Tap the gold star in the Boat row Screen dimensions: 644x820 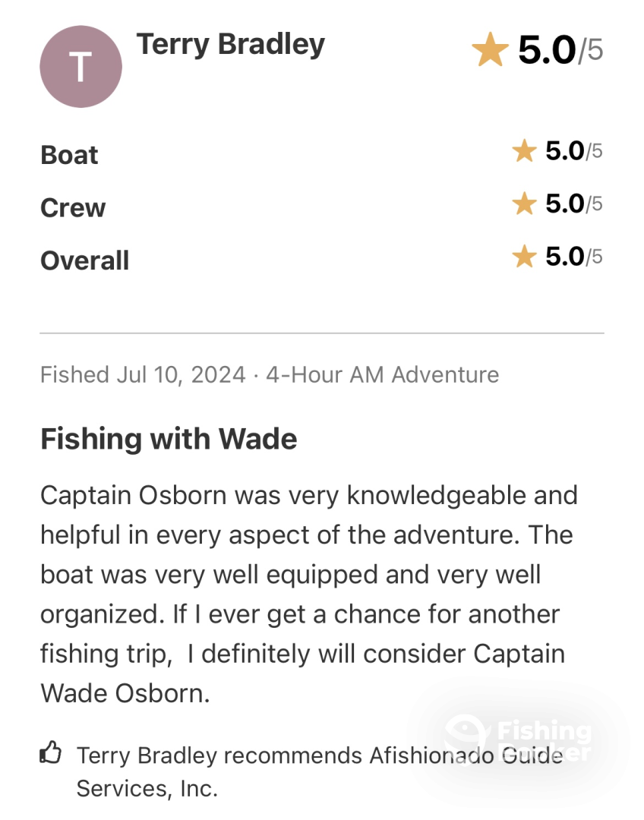tap(524, 152)
